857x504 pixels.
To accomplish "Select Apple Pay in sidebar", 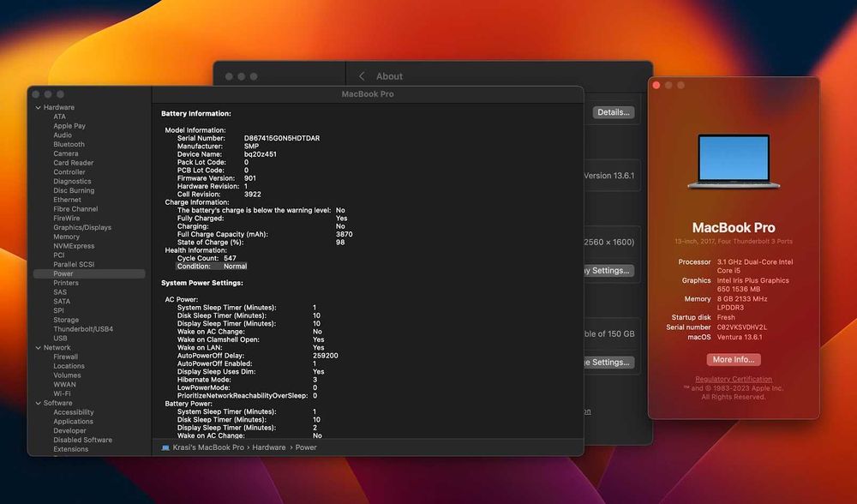I will point(69,126).
